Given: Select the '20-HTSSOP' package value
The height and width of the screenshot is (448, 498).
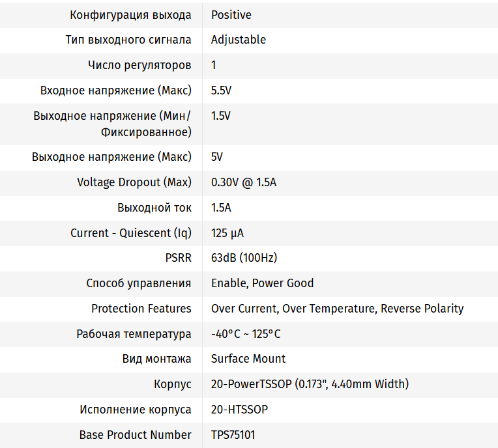Looking at the screenshot, I should pos(239,410).
